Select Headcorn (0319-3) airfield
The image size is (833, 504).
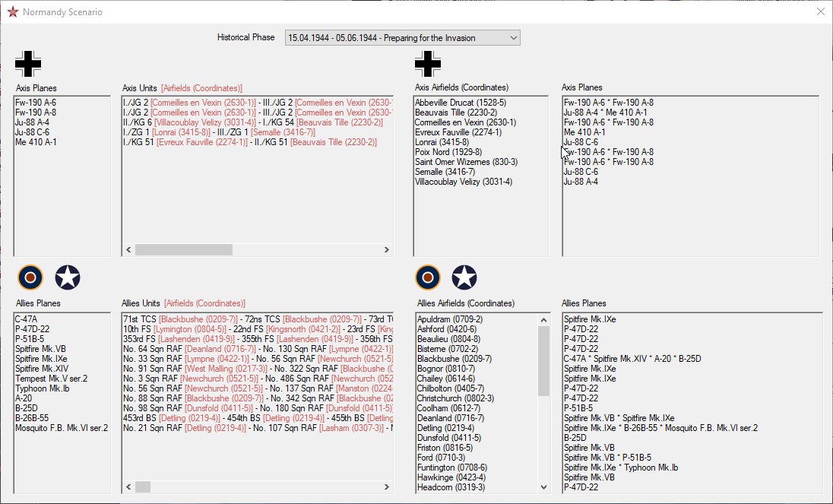[477, 487]
